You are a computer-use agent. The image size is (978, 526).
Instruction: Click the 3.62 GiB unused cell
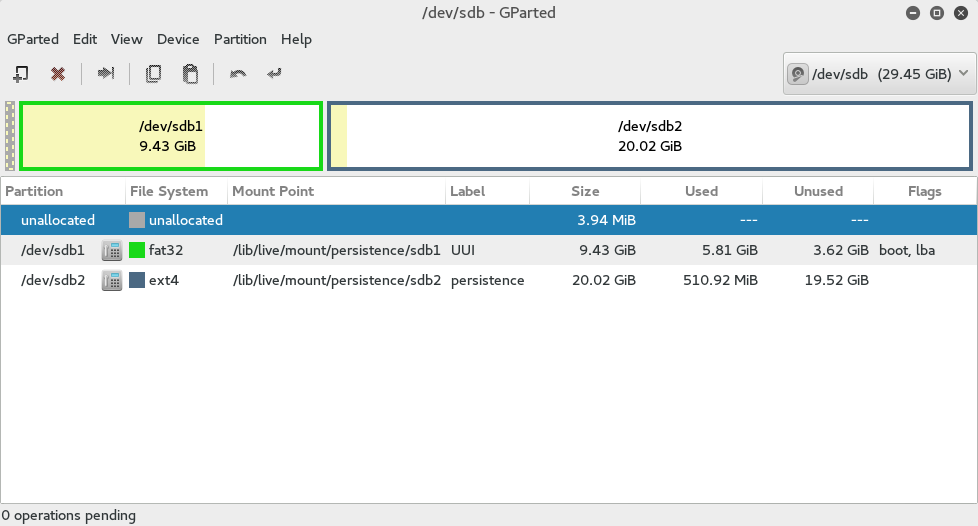point(841,250)
